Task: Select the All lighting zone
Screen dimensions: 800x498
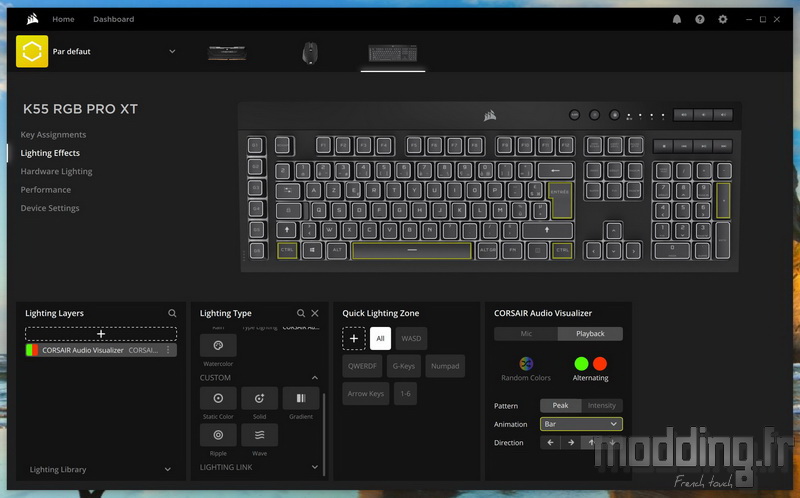Action: pos(380,338)
